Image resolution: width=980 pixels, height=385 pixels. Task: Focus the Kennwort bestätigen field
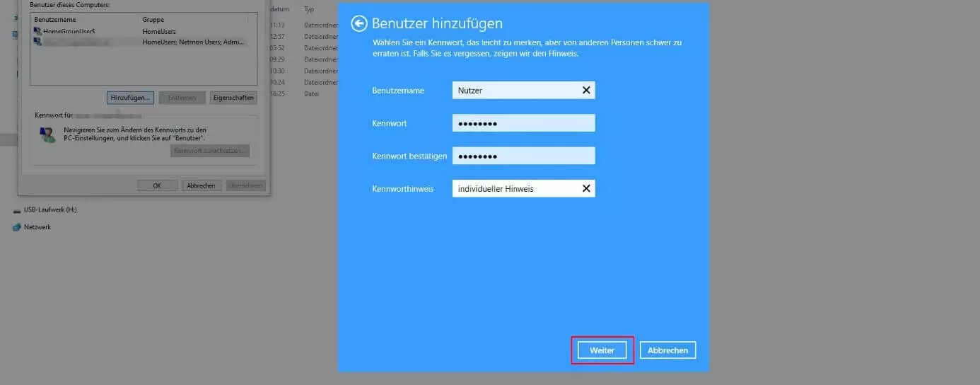[523, 156]
